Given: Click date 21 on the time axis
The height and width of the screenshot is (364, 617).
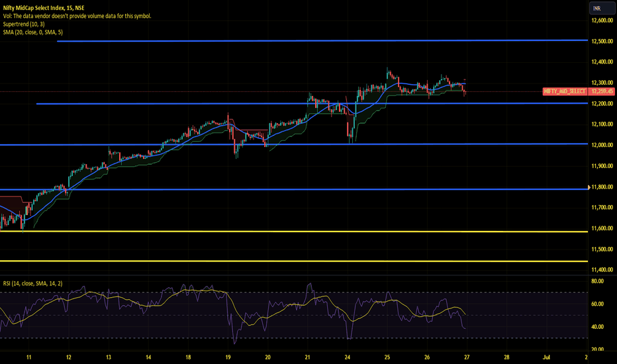Looking at the screenshot, I should pos(307,357).
